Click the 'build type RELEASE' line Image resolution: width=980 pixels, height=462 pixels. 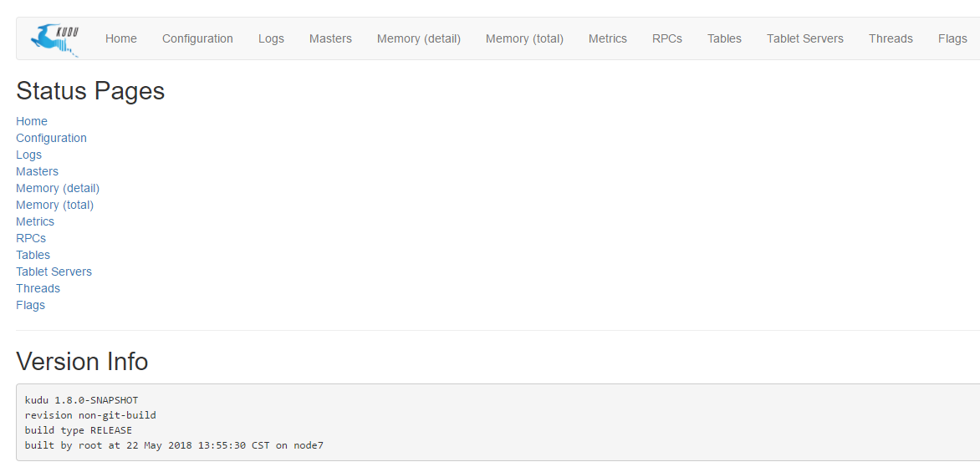(79, 430)
